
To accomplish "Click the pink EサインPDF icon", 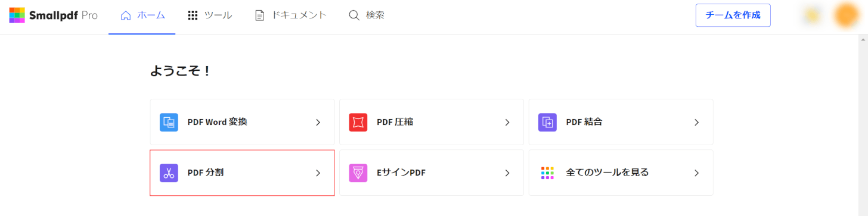I will (358, 173).
